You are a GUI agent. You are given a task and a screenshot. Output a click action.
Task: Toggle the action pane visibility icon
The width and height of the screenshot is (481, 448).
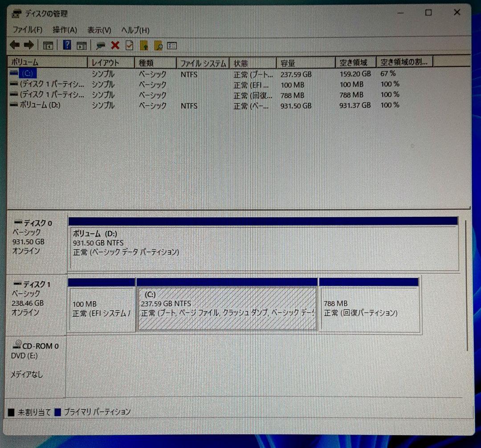point(81,45)
